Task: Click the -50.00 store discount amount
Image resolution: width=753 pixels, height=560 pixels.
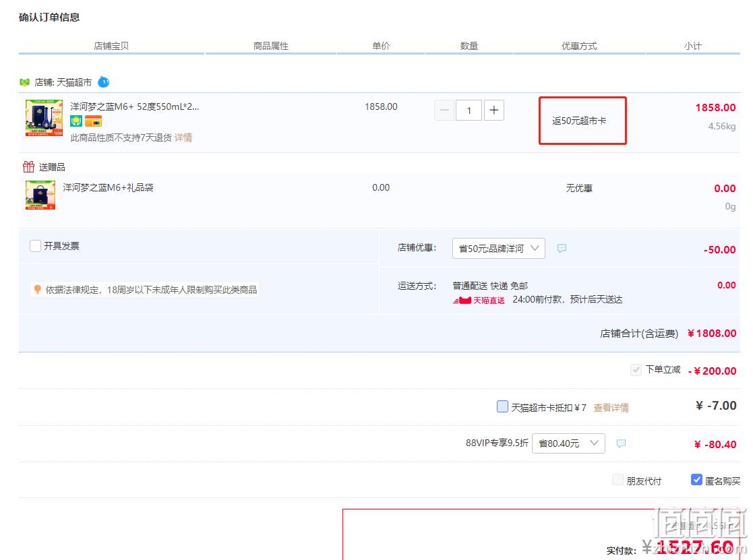Action: click(719, 249)
